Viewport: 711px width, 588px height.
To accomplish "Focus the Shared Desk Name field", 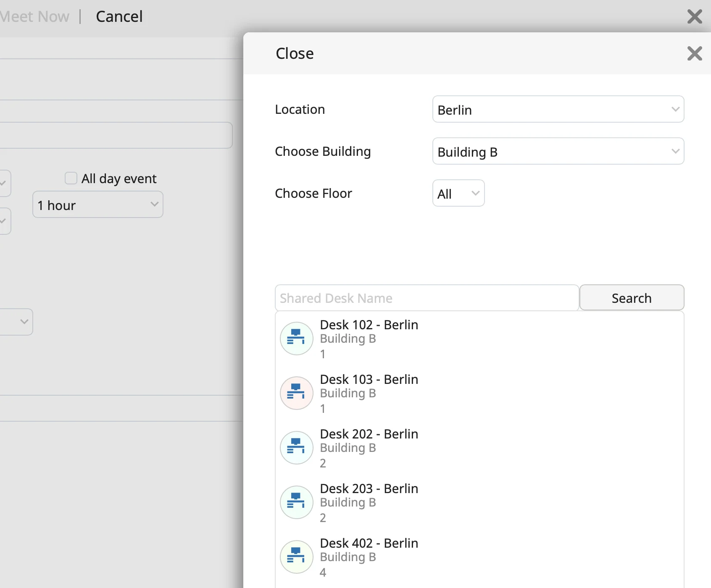I will tap(427, 298).
